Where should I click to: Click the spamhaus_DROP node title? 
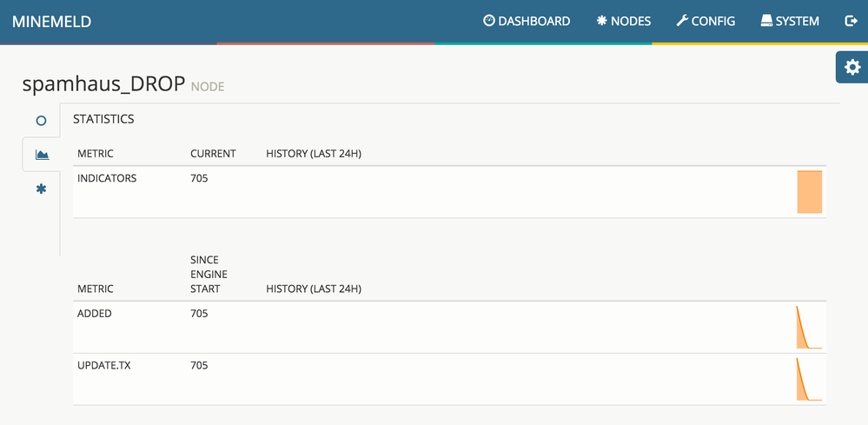coord(103,83)
